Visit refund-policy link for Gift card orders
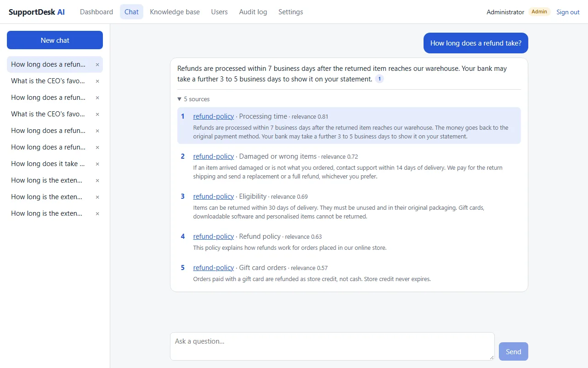 [214, 268]
